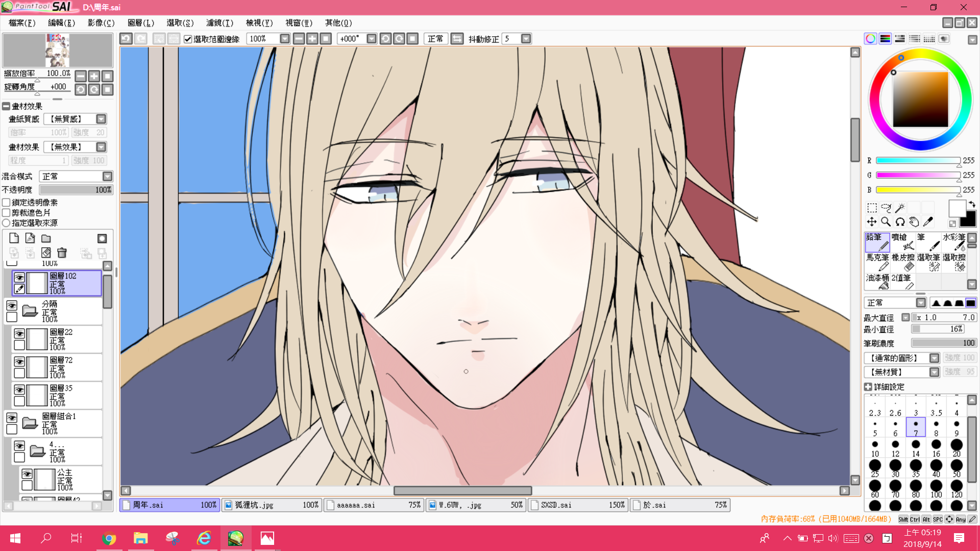The height and width of the screenshot is (551, 980).
Task: Select the 筆 brush tool
Action: (x=928, y=242)
